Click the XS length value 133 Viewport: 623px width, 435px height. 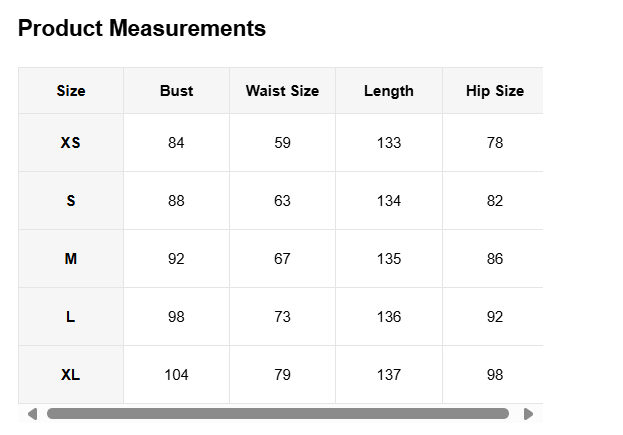(x=389, y=143)
